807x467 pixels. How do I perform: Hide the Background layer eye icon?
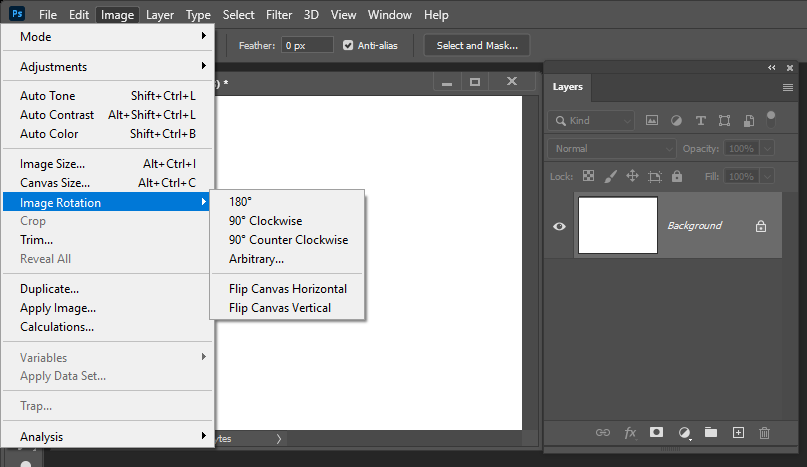[559, 226]
